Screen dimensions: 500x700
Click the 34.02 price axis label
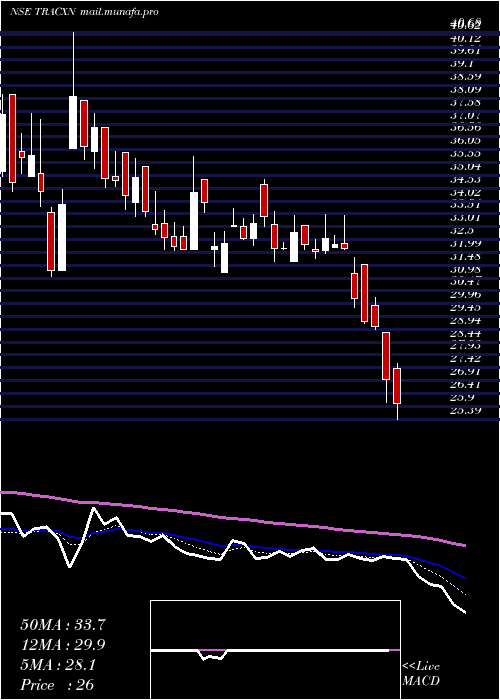pyautogui.click(x=465, y=192)
